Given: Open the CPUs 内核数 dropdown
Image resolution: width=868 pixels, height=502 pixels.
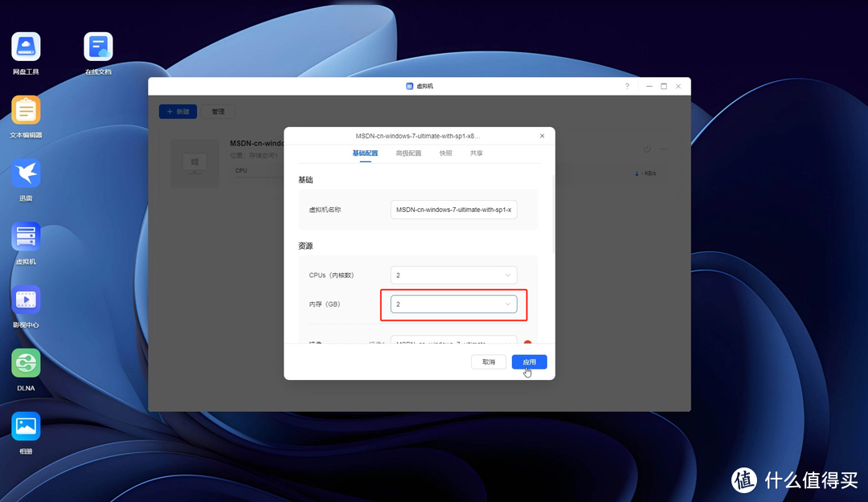Looking at the screenshot, I should 453,275.
